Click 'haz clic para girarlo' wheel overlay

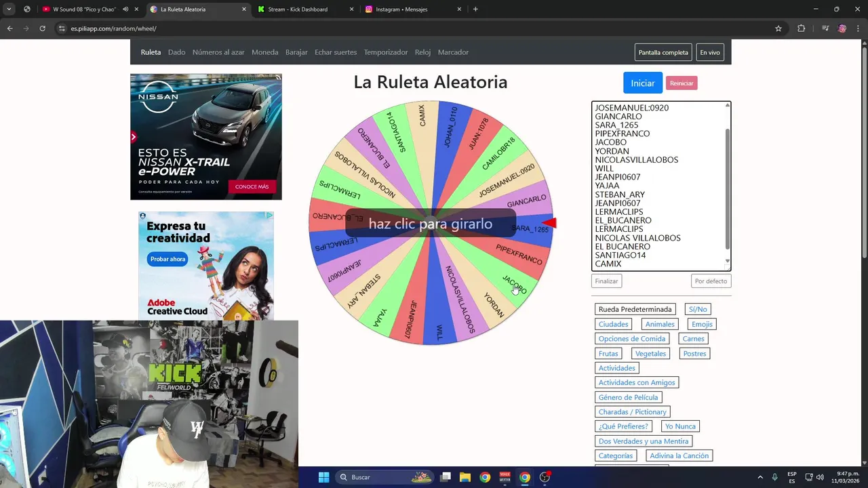point(431,224)
